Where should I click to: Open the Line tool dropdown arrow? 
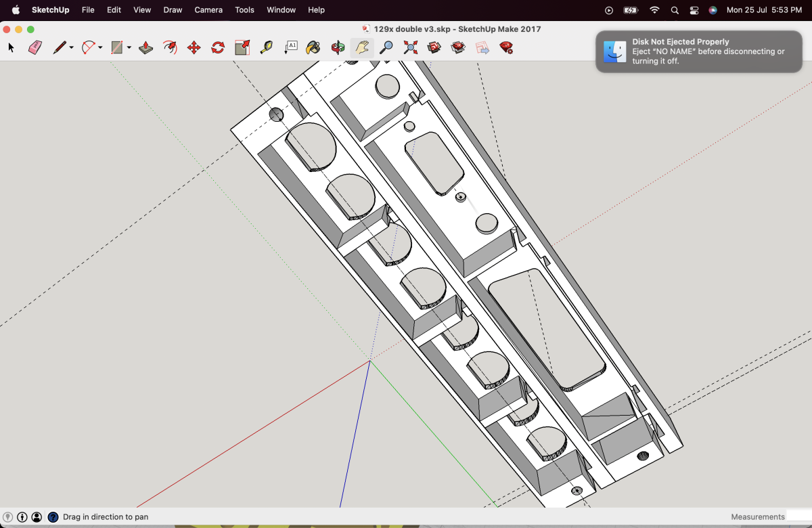click(x=72, y=47)
